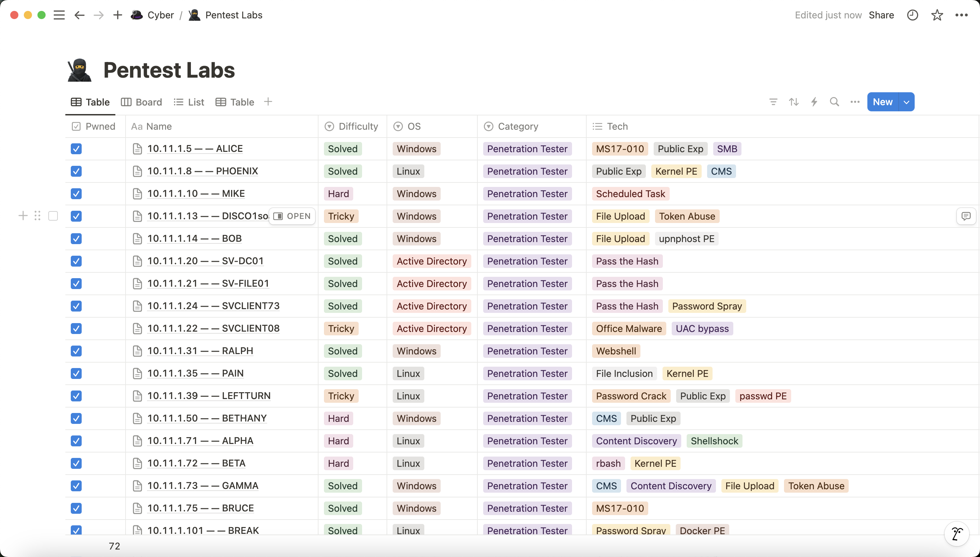Image resolution: width=980 pixels, height=557 pixels.
Task: Open 10.11.1.71 ALPHA page link
Action: pyautogui.click(x=200, y=441)
